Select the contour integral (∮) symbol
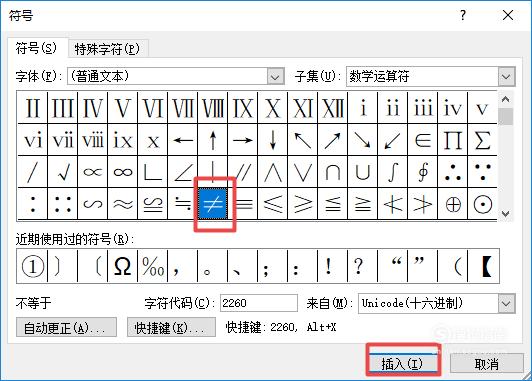Viewport: 532px width, 381px height. (423, 172)
